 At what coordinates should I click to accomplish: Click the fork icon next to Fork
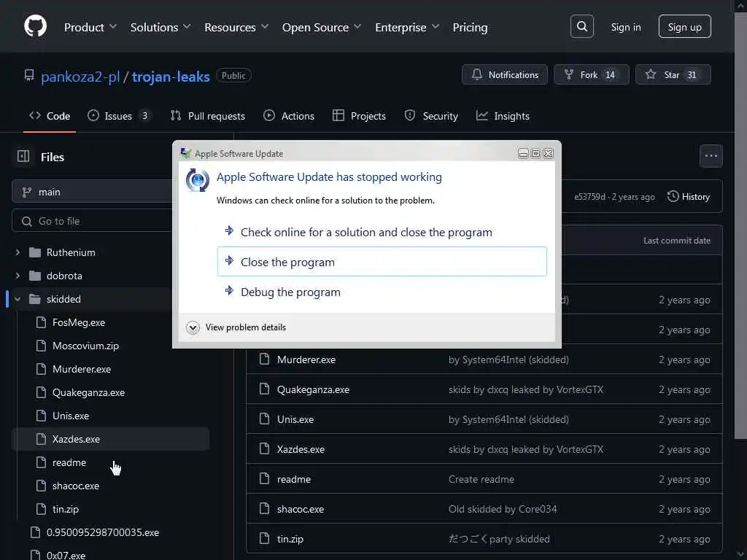click(x=568, y=74)
